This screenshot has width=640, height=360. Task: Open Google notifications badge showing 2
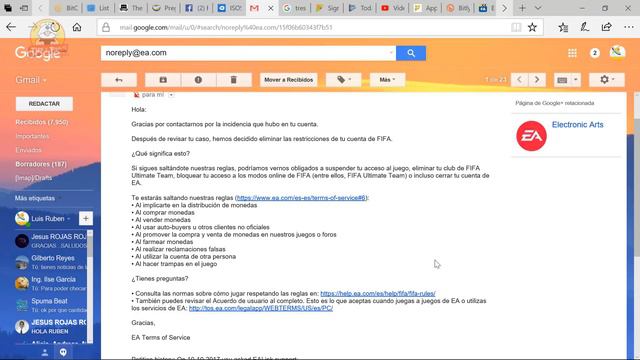pyautogui.click(x=595, y=53)
